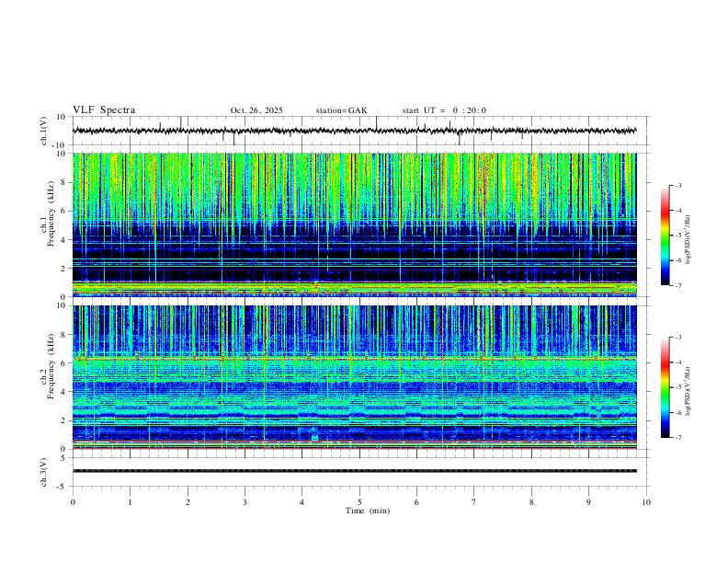
Task: Click time axis tick label "9"
Action: [x=588, y=502]
